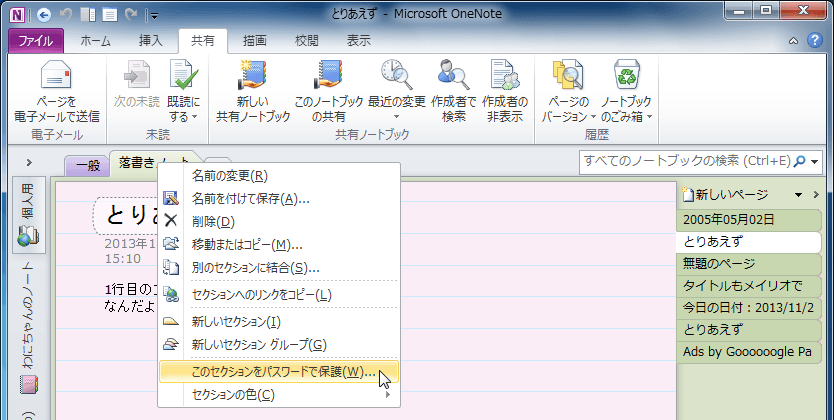Click the Back arrow in quick access toolbar
Image resolution: width=834 pixels, height=420 pixels.
(44, 14)
